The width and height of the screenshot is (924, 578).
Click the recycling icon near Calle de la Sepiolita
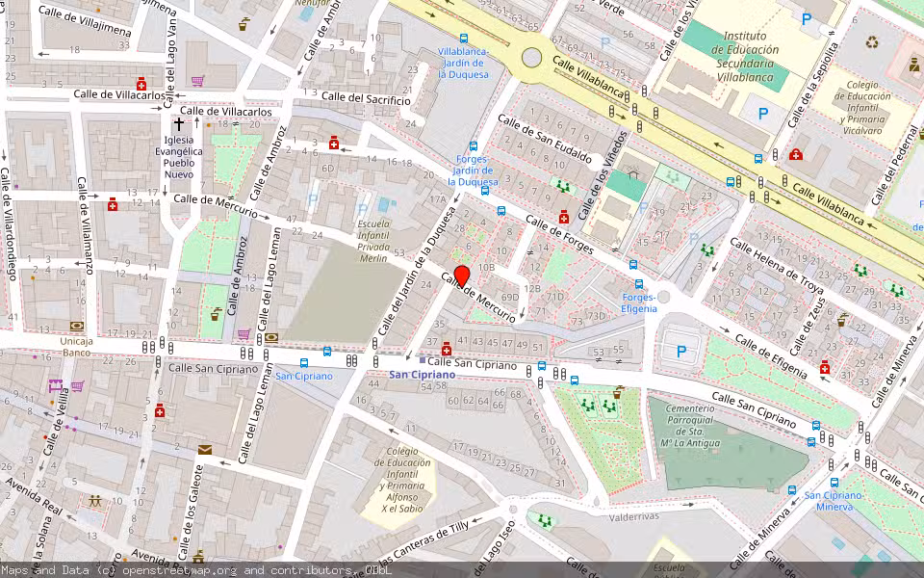[x=872, y=42]
